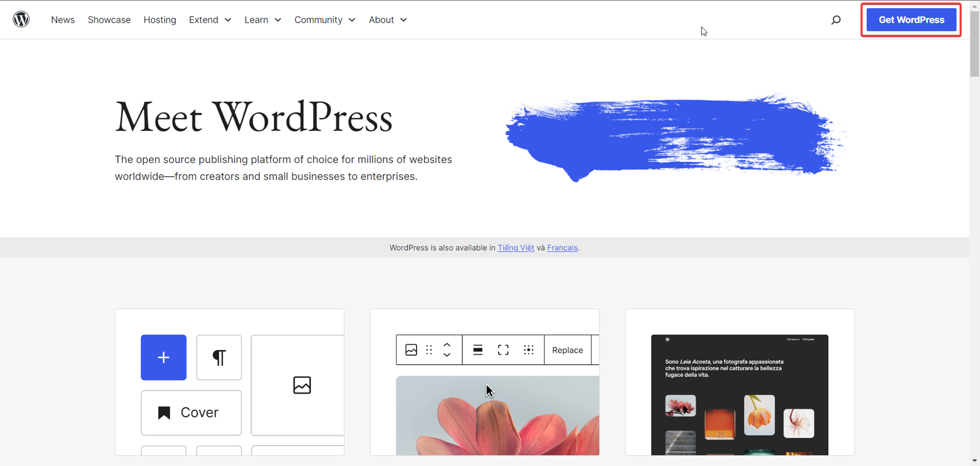Click the full-size corner brackets icon

503,350
